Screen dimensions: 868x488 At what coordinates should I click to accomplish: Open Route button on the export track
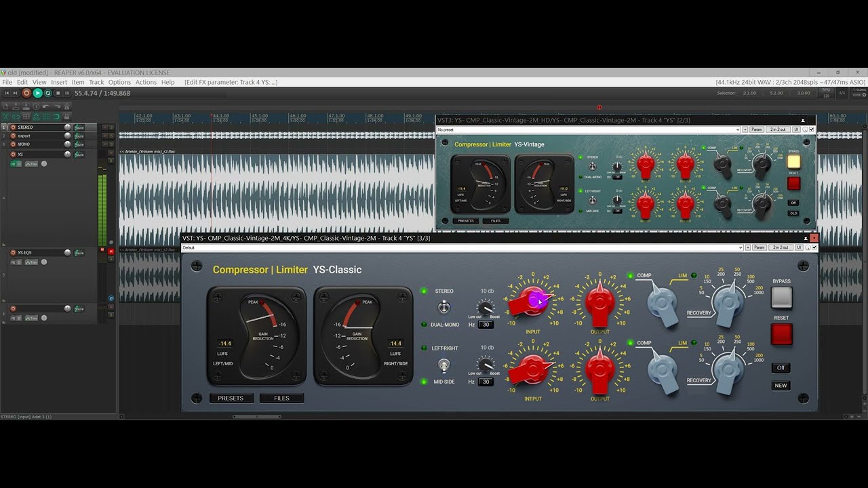(79, 136)
